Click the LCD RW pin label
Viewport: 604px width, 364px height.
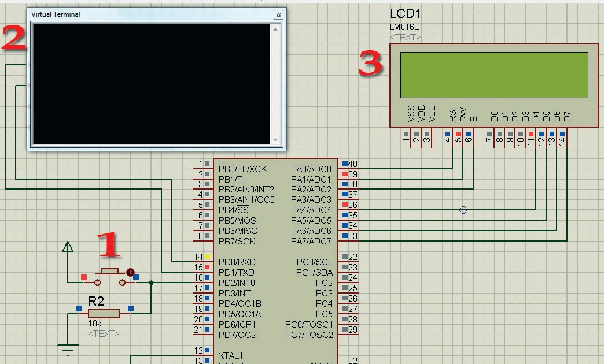tap(463, 114)
